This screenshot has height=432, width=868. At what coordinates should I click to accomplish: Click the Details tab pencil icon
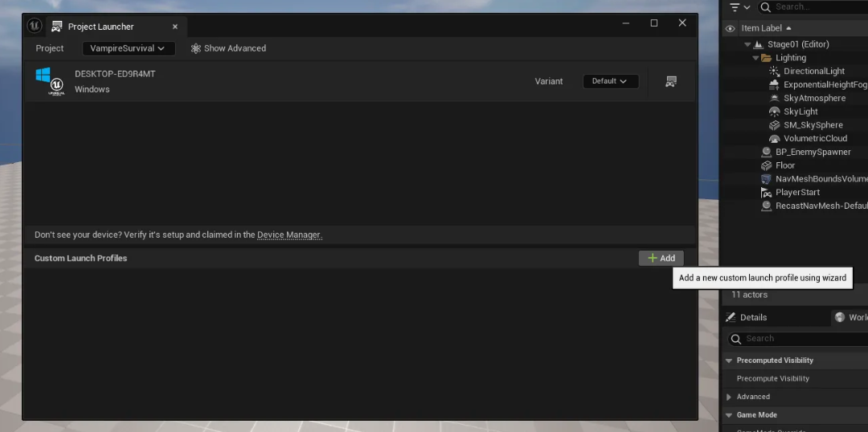(731, 317)
